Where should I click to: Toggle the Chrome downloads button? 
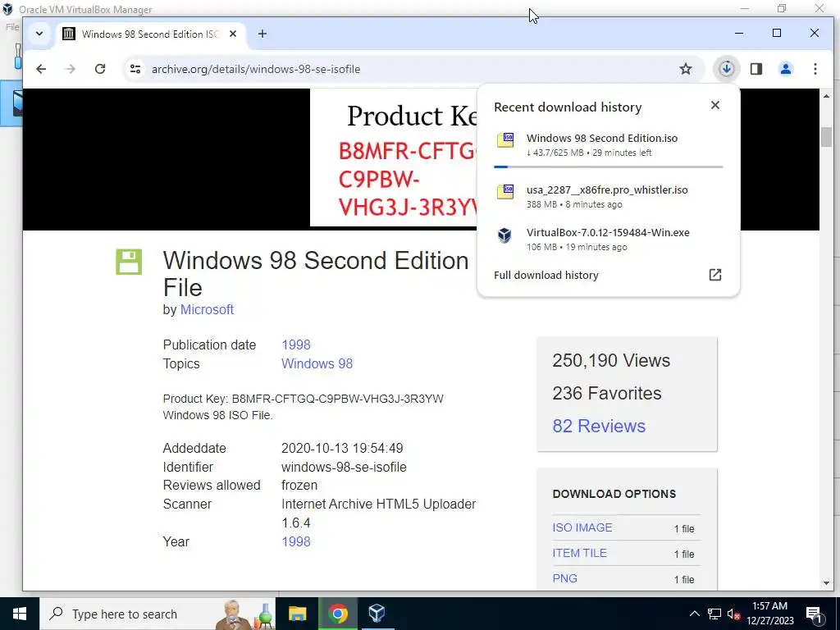tap(727, 69)
